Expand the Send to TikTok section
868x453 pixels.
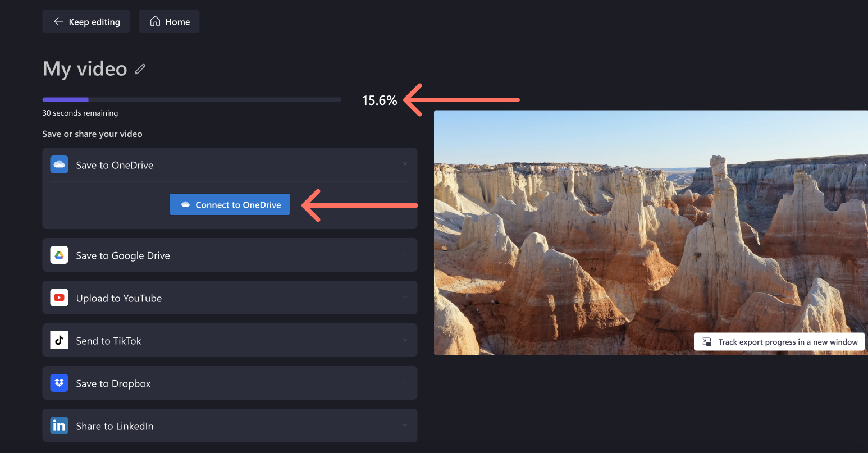[405, 340]
